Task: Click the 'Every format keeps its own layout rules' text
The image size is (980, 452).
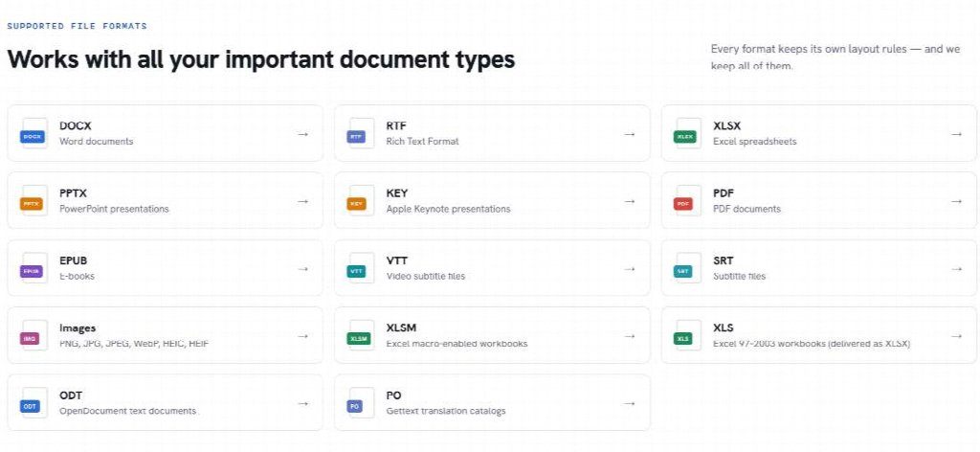Action: pyautogui.click(x=835, y=56)
